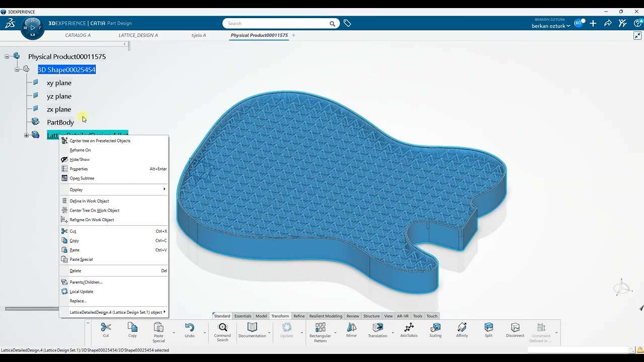Click the tree panel horizontal scrollbar
The width and height of the screenshot is (644, 362).
point(33,309)
